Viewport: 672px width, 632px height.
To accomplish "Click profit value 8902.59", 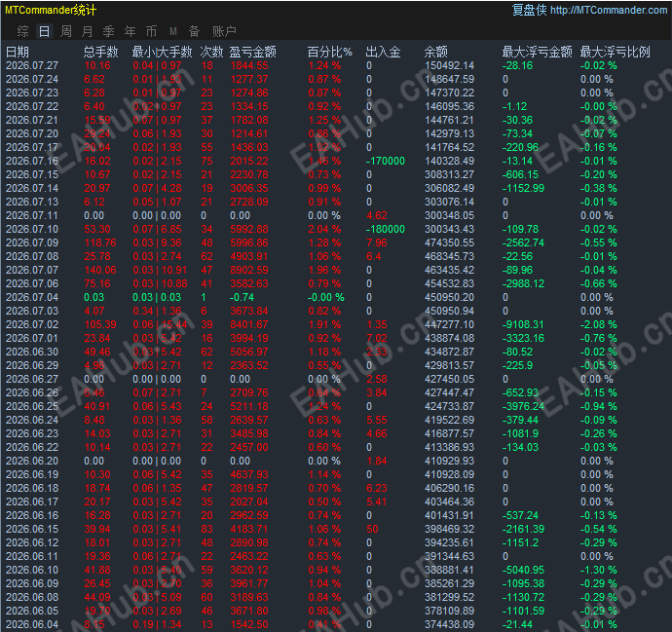I will coord(249,270).
